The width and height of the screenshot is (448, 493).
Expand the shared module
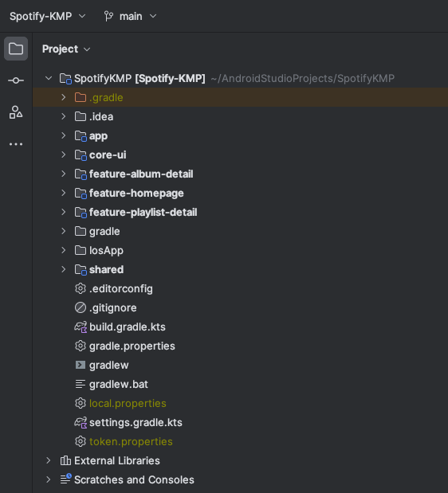[63, 269]
